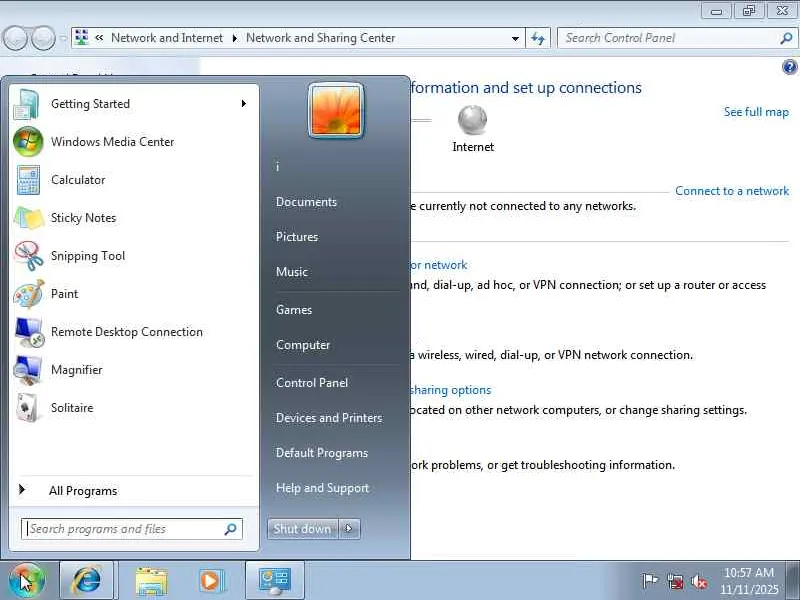This screenshot has width=800, height=600.
Task: Open the Magnifier icon
Action: [28, 370]
